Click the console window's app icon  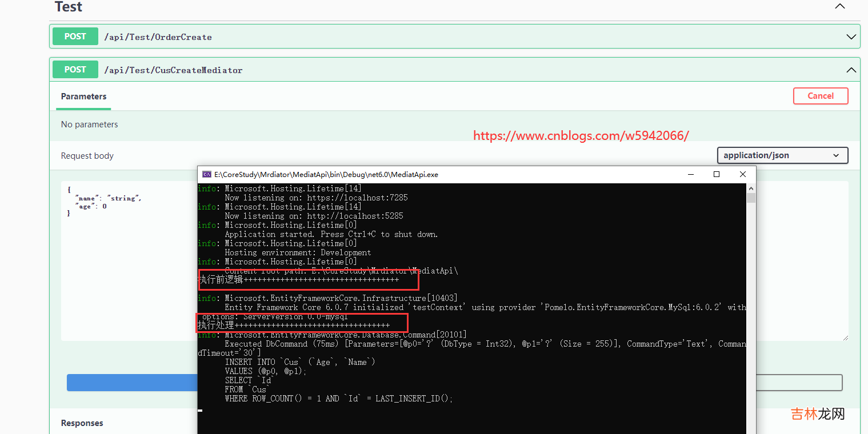[x=206, y=175]
